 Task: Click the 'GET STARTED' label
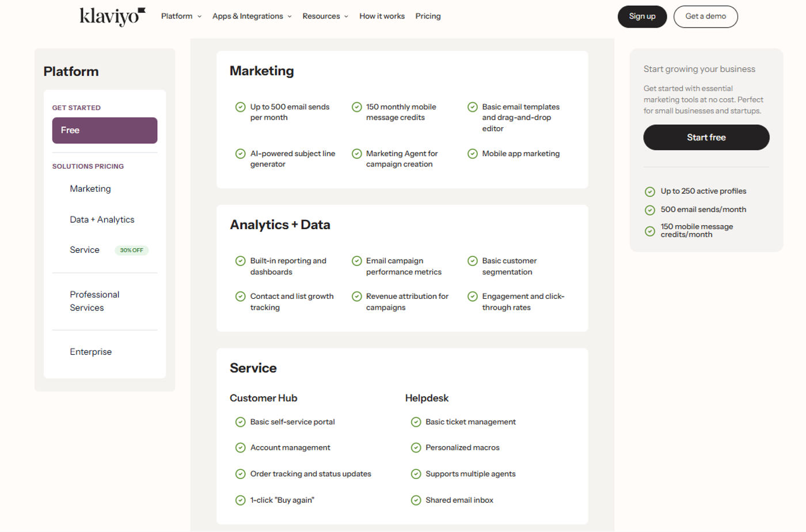(77, 108)
